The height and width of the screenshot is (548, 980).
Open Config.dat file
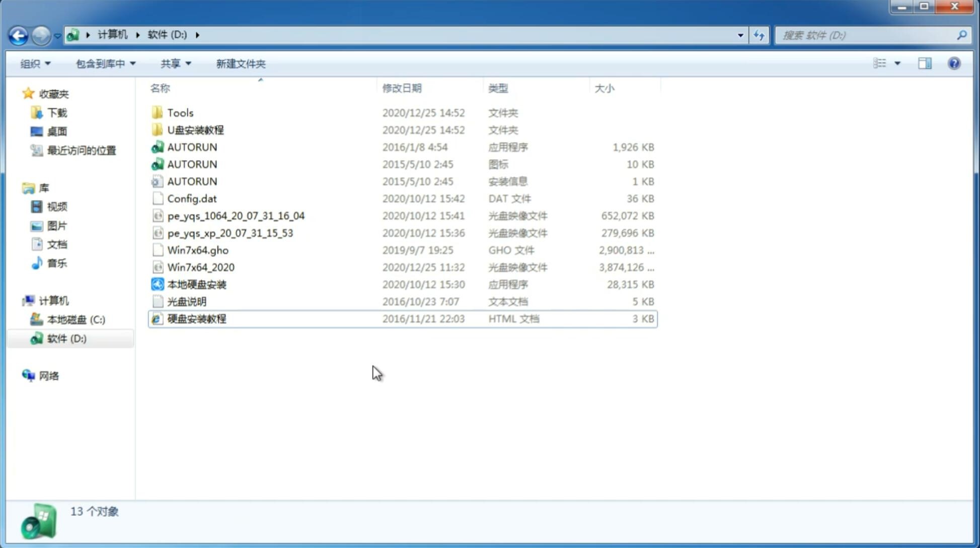click(190, 198)
